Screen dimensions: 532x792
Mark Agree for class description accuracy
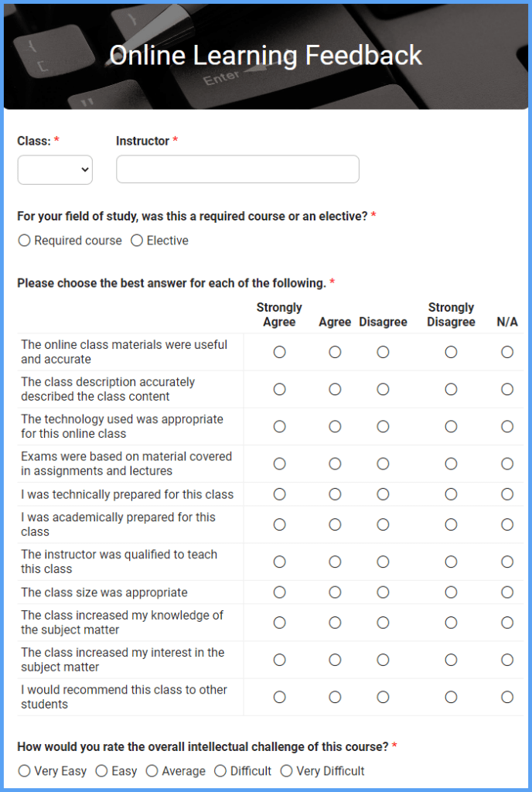click(334, 389)
